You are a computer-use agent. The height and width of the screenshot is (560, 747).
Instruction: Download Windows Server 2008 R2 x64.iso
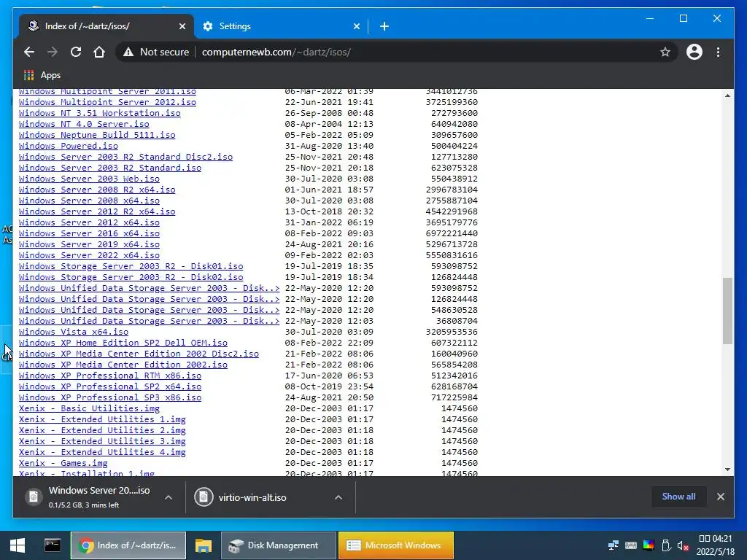click(97, 190)
